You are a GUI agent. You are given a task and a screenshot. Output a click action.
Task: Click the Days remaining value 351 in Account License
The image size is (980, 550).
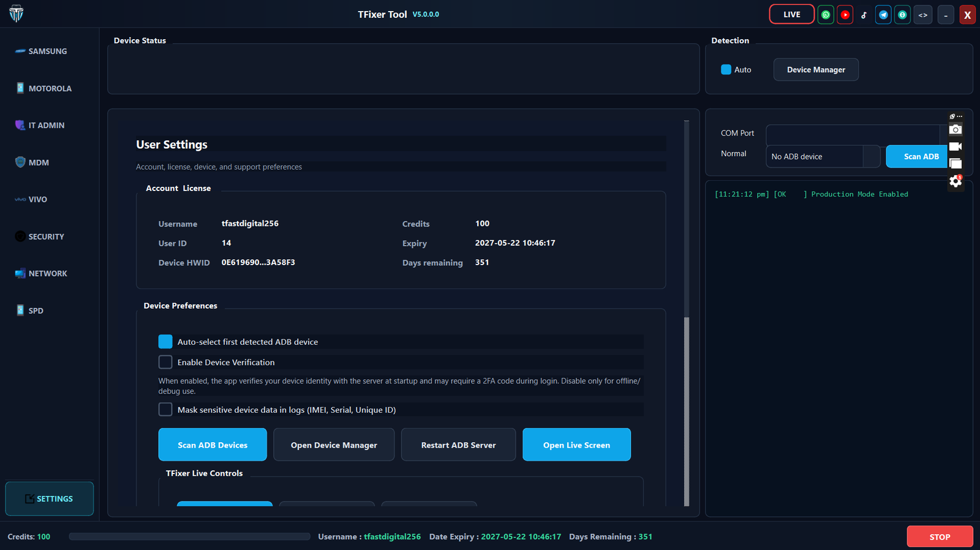click(482, 262)
